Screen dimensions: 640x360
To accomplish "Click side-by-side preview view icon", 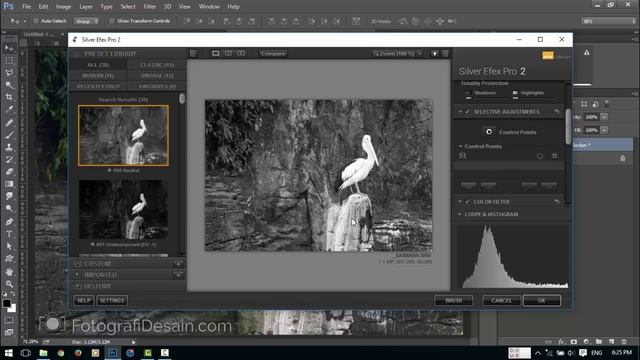I will point(241,53).
